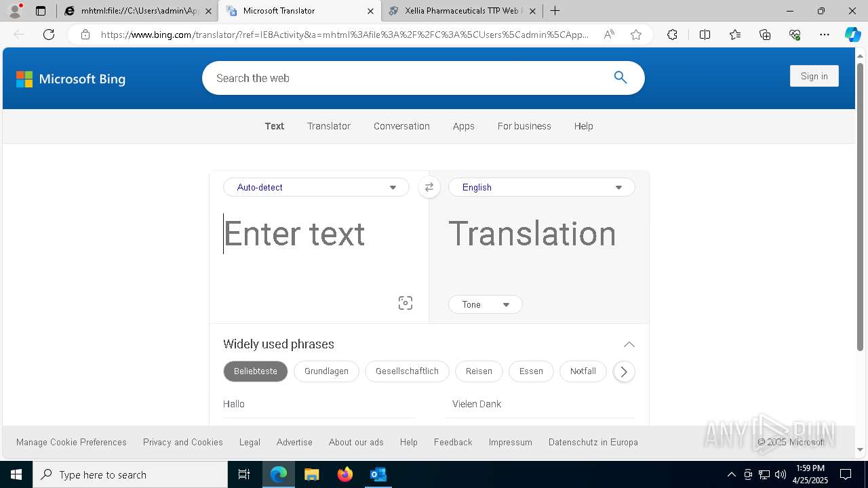
Task: Show hidden system tray icons
Action: (x=731, y=474)
